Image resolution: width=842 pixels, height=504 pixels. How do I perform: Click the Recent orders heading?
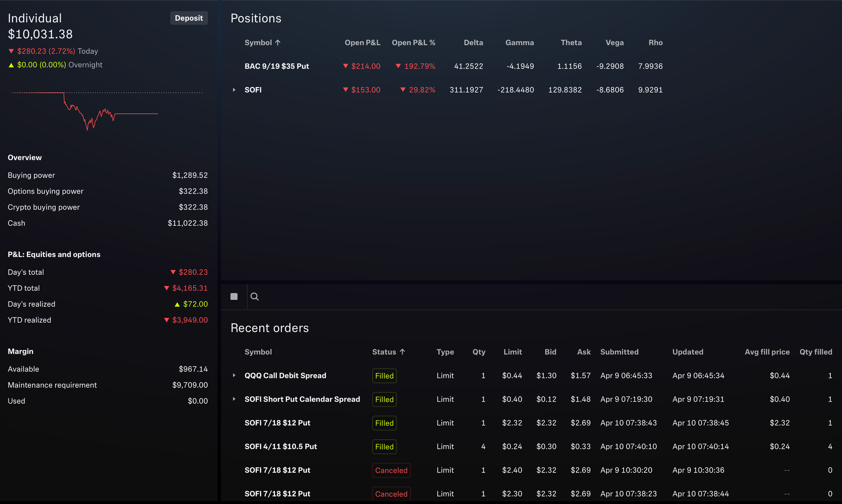coord(270,328)
